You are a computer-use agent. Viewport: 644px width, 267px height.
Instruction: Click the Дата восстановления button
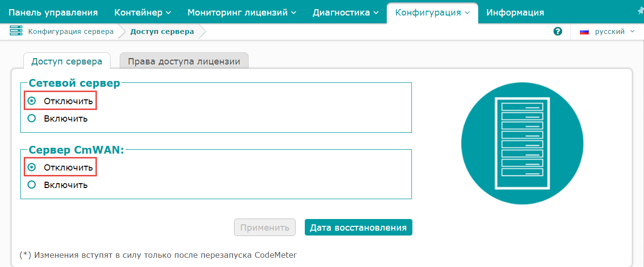(x=358, y=227)
